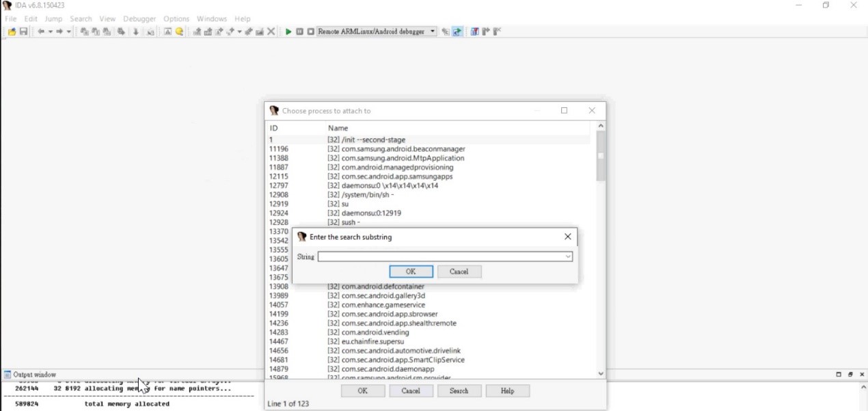Open the Options menu
The width and height of the screenshot is (868, 411).
coord(176,18)
